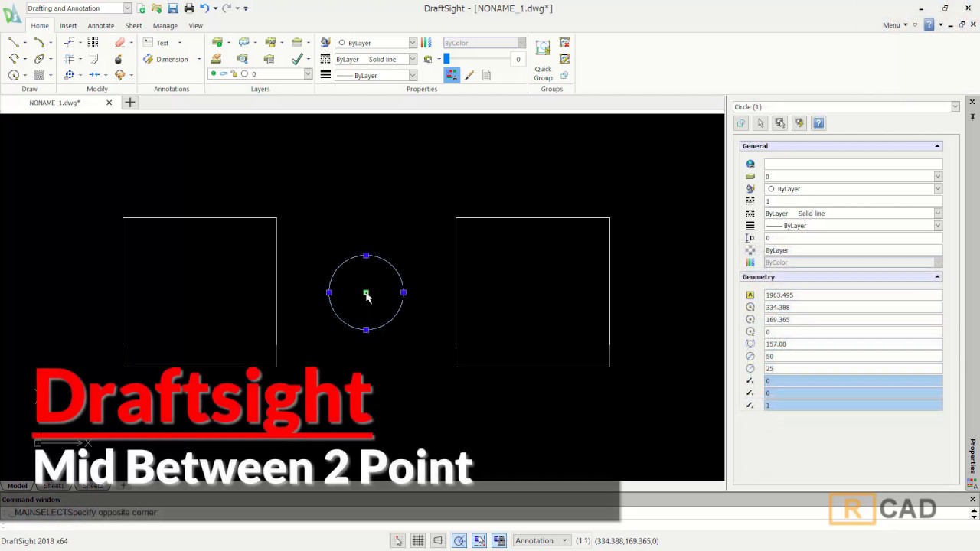The height and width of the screenshot is (551, 980).
Task: Pick the Eraser delete tool
Action: [x=119, y=43]
